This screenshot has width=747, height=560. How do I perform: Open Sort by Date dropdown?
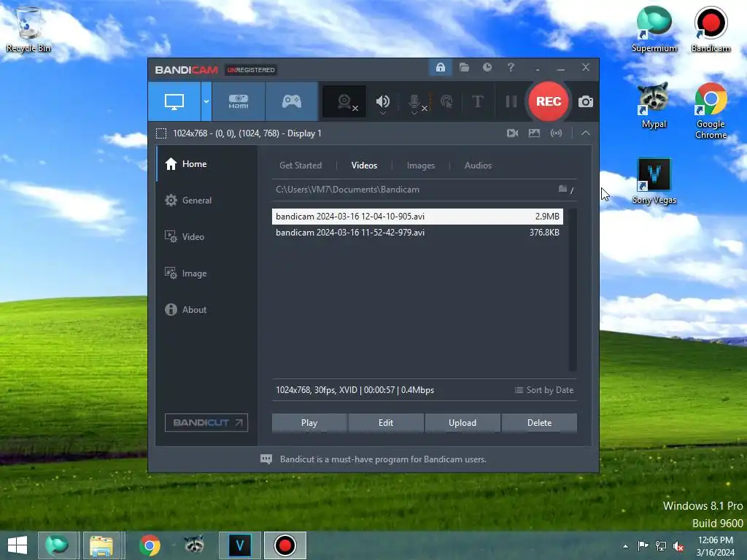tap(543, 390)
